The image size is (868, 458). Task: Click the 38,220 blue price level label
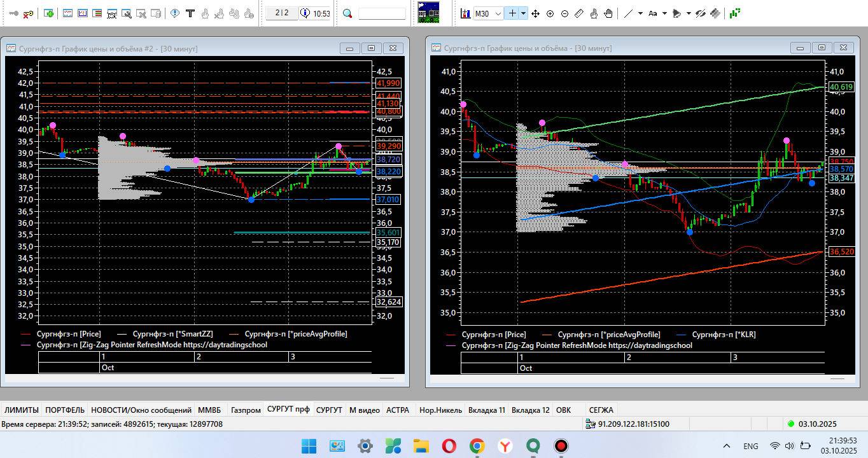coord(388,172)
